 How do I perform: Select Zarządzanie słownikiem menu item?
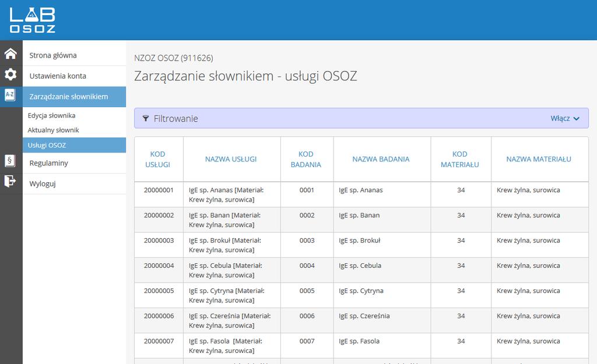tap(74, 97)
